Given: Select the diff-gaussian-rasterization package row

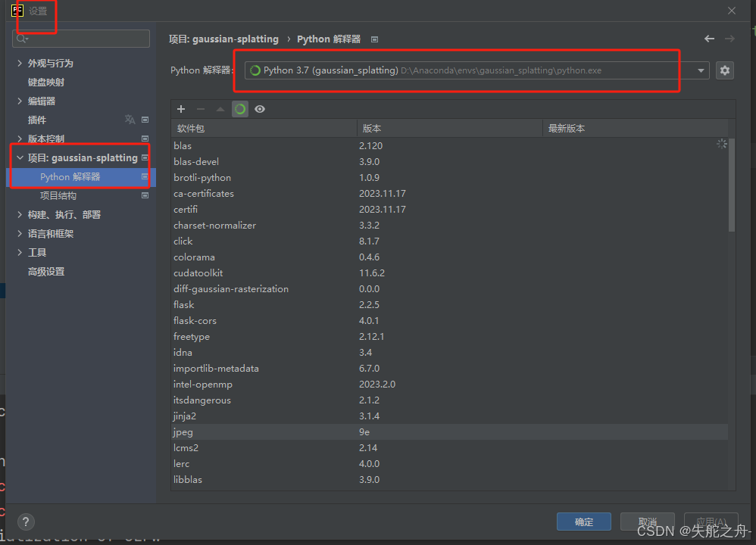Looking at the screenshot, I should [x=449, y=288].
